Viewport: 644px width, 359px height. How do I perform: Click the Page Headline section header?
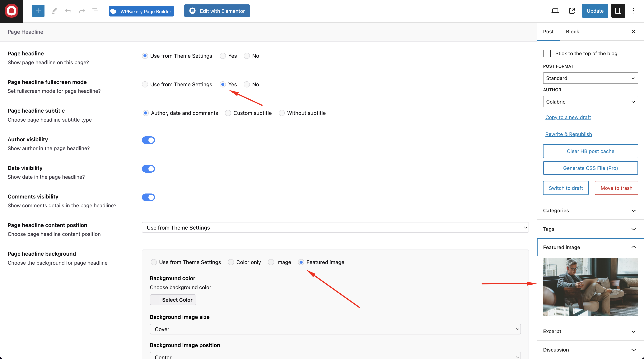click(268, 32)
